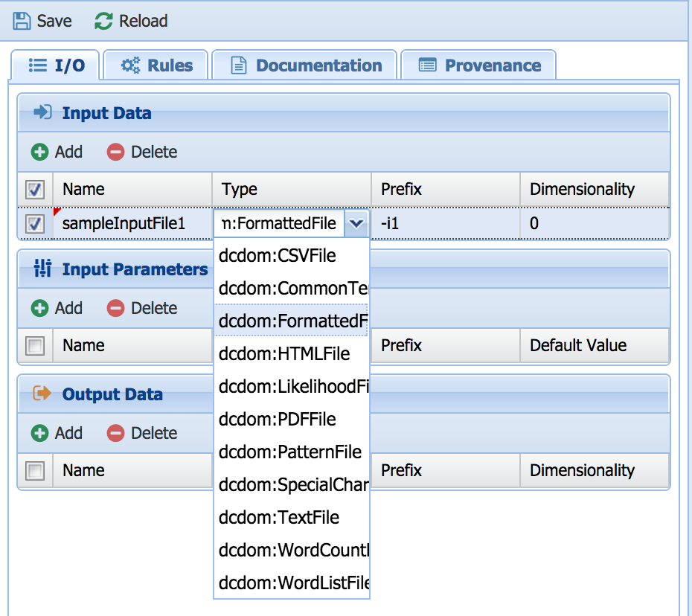The width and height of the screenshot is (692, 616).
Task: Collapse the Type dropdown arrow
Action: 357,223
